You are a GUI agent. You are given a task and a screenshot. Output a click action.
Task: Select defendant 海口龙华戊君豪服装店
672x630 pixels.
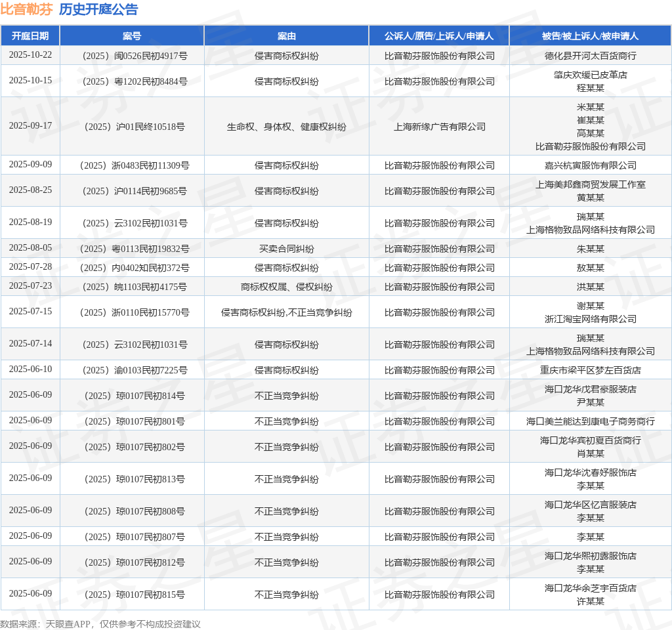[590, 390]
